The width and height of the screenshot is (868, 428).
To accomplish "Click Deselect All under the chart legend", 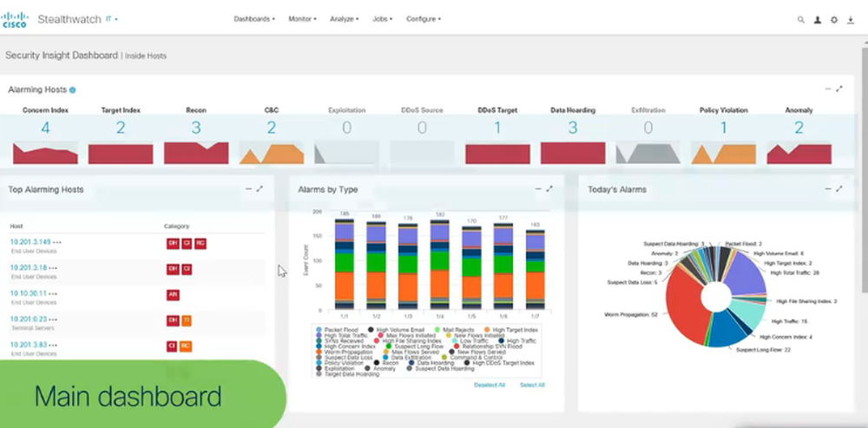I will [490, 385].
